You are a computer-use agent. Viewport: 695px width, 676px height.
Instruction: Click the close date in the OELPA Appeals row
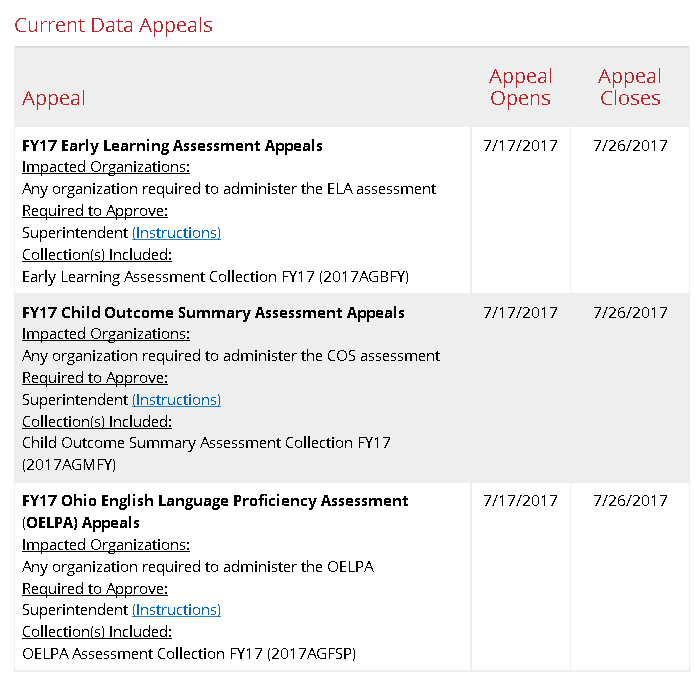click(630, 501)
